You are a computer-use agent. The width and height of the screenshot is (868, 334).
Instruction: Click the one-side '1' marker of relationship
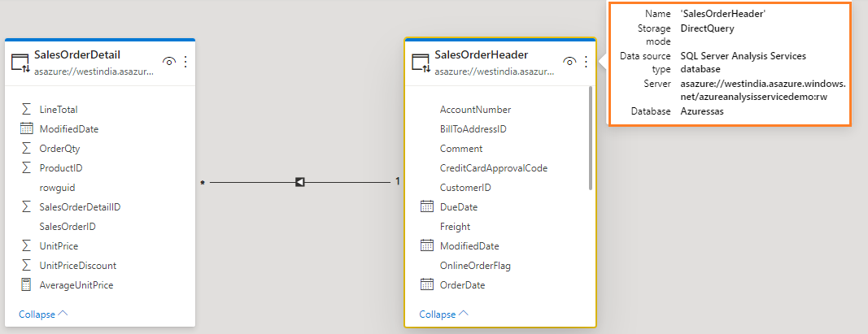(398, 181)
